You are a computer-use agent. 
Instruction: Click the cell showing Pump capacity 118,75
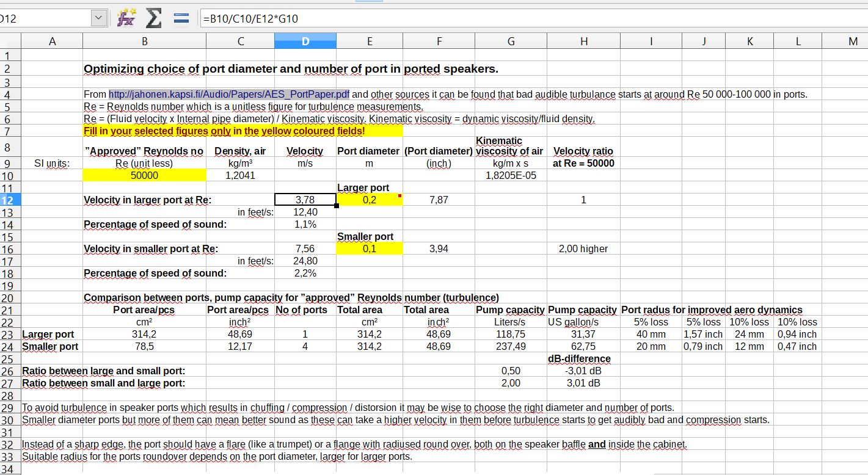(511, 334)
